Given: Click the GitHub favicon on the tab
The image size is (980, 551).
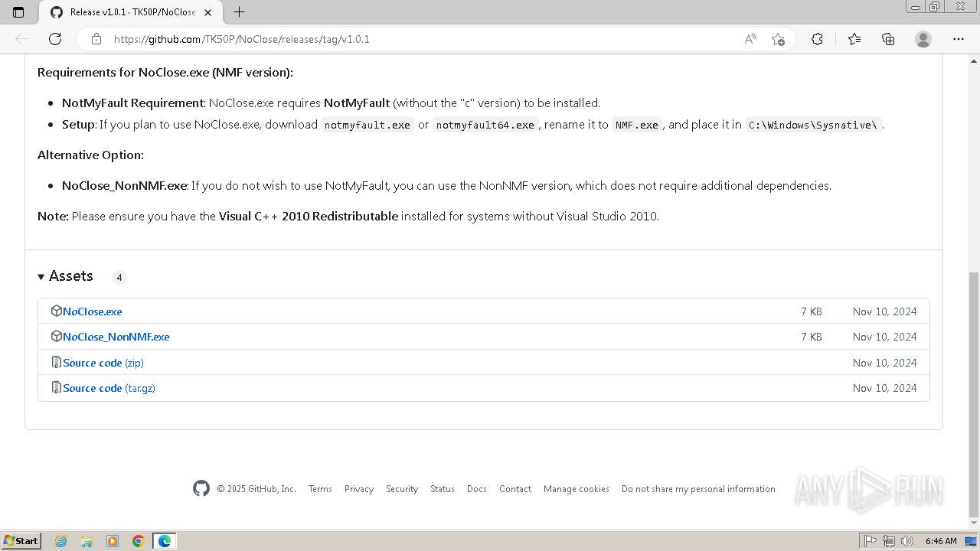Looking at the screenshot, I should click(x=56, y=12).
